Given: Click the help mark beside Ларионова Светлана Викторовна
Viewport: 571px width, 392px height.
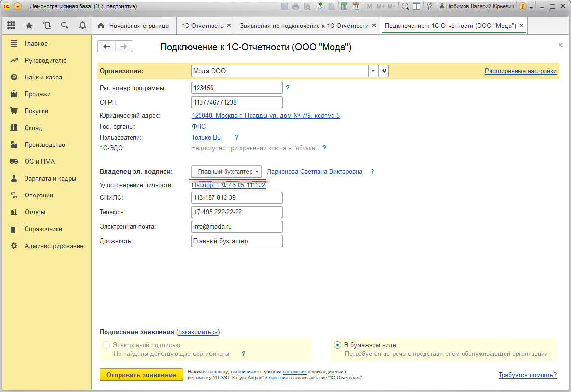Looking at the screenshot, I should click(x=372, y=172).
